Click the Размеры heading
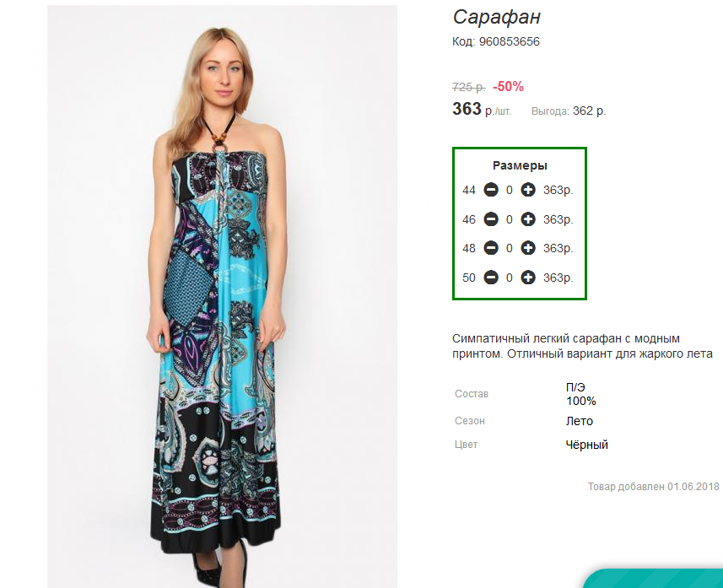Image resolution: width=723 pixels, height=588 pixels. click(520, 165)
